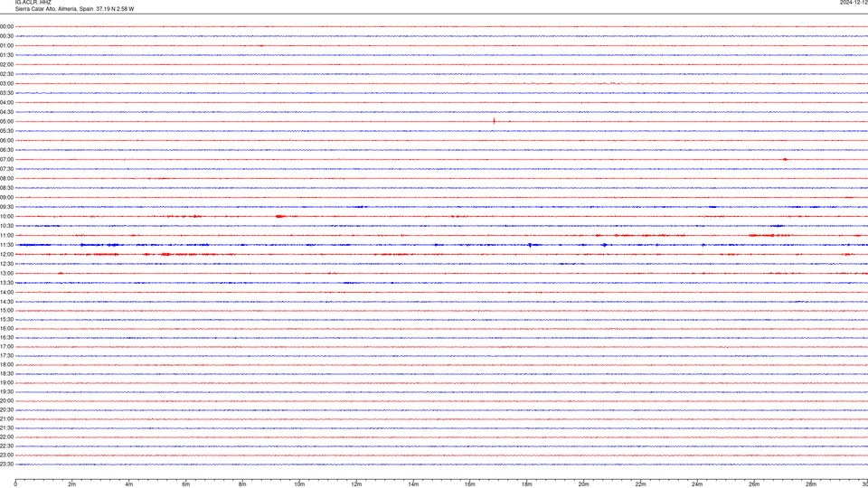
Task: Select the '19:00' time label
Action: (6, 383)
